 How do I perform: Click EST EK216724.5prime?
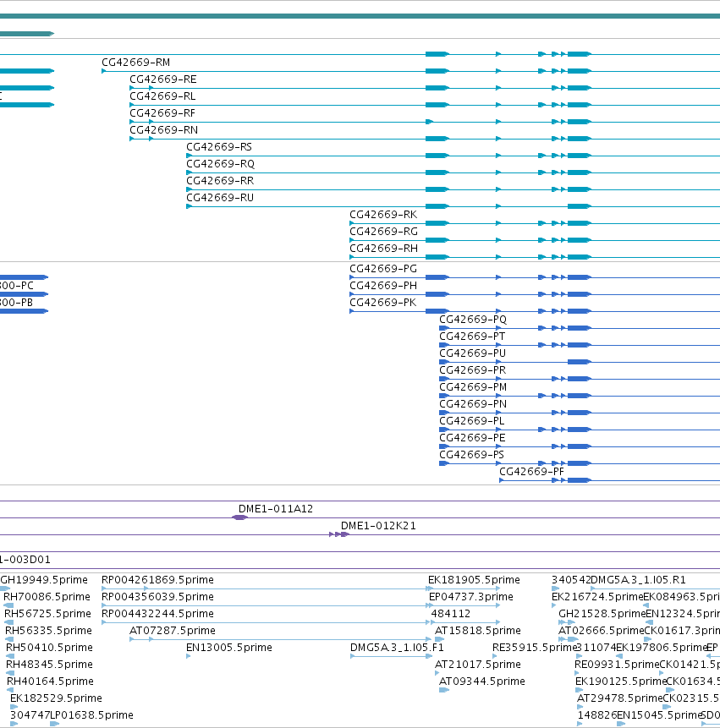click(x=597, y=597)
